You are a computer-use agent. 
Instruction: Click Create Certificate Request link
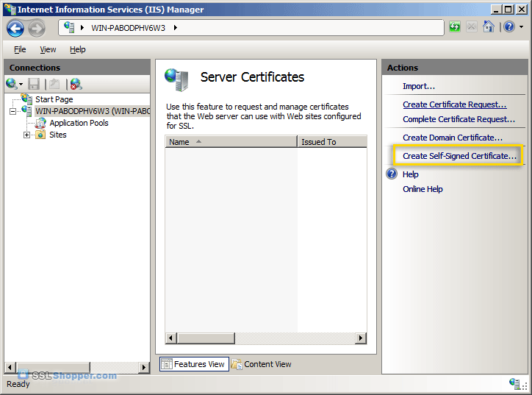click(455, 104)
